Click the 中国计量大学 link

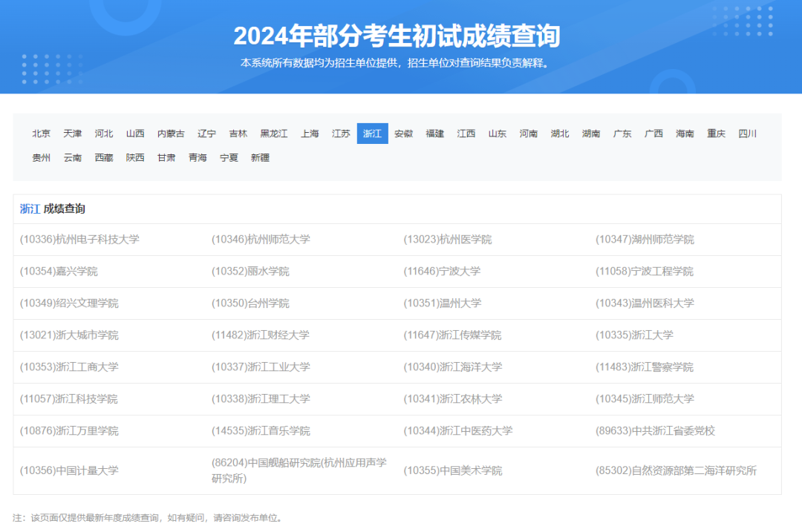pyautogui.click(x=72, y=469)
